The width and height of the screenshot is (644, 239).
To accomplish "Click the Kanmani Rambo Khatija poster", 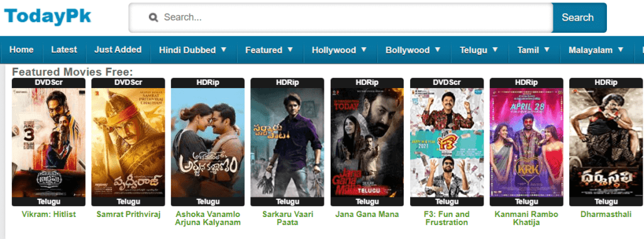I will coord(526,142).
